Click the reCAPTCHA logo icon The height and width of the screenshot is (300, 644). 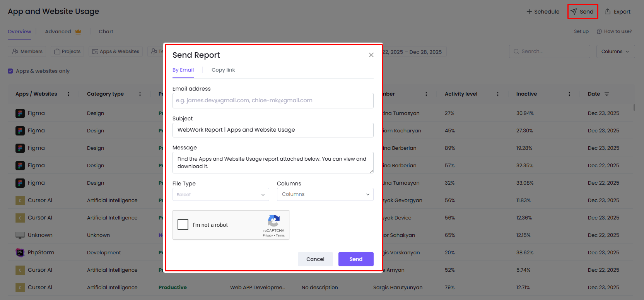click(x=273, y=221)
